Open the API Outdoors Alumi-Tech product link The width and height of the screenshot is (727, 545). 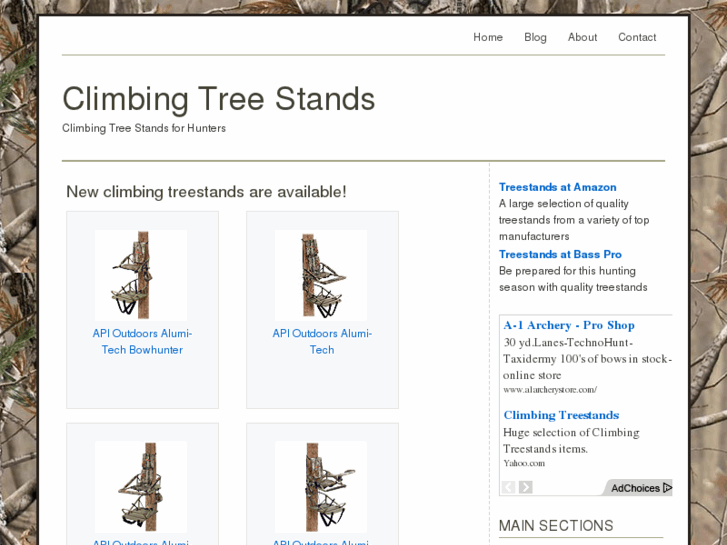[x=322, y=341]
